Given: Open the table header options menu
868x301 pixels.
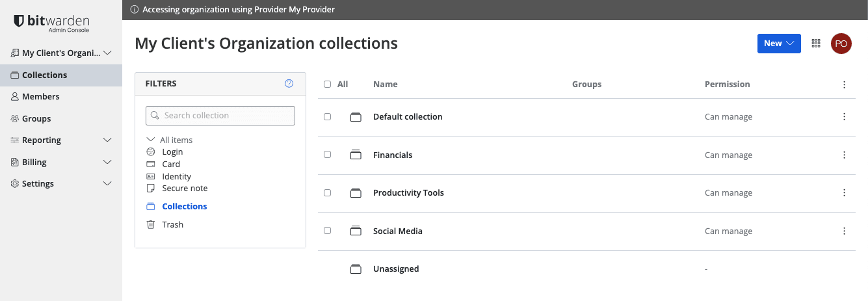Looking at the screenshot, I should pos(844,85).
